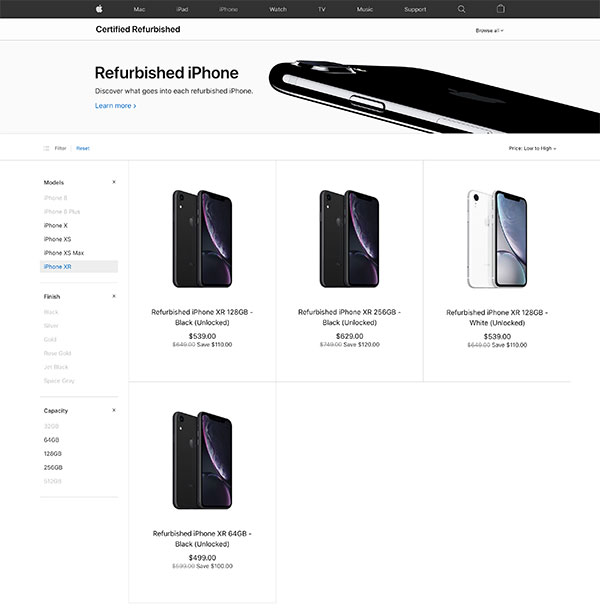Collapse the Finish filter section
The width and height of the screenshot is (600, 609).
point(114,296)
